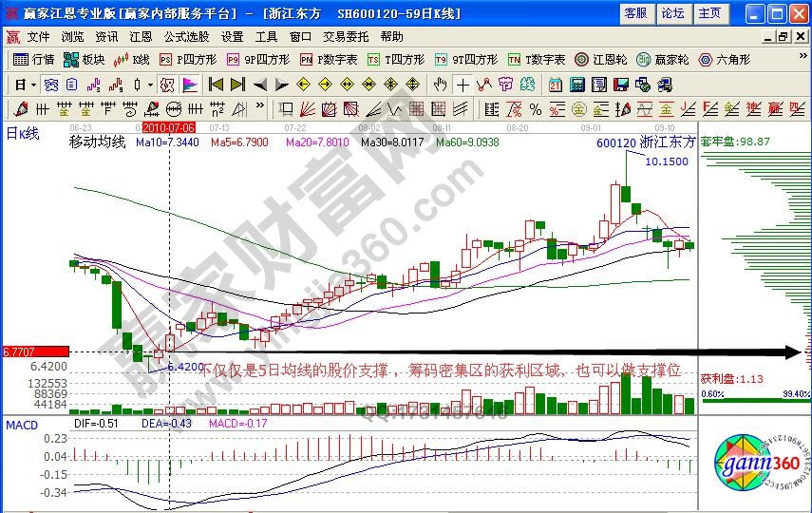The width and height of the screenshot is (812, 513).
Task: Expand the candlestick style dropdown arrow
Action: [151, 84]
